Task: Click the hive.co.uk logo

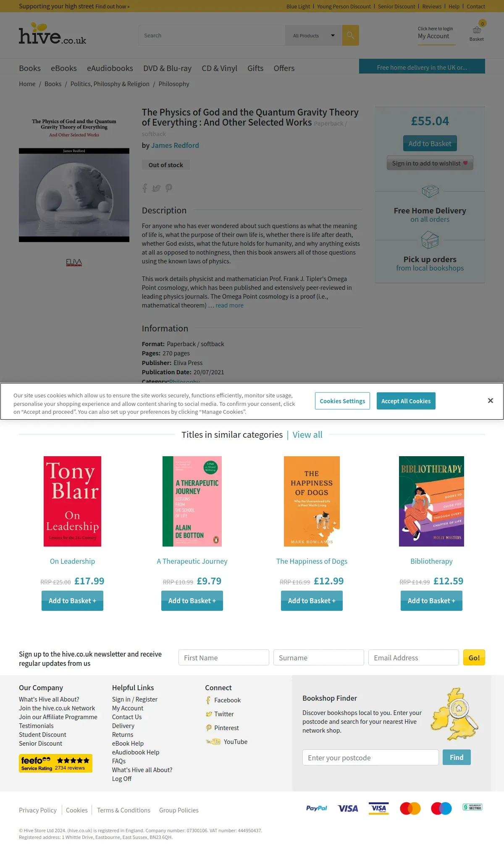Action: (52, 34)
